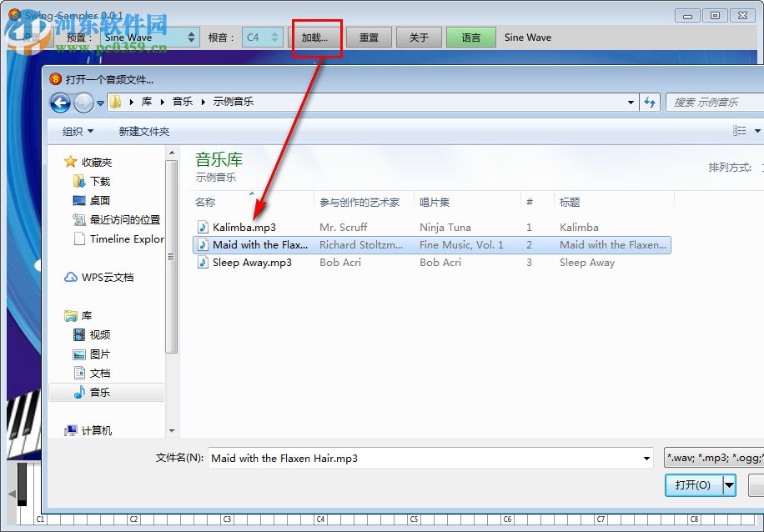
Task: Expand the 组织 menu in the dialog toolbar
Action: (76, 131)
